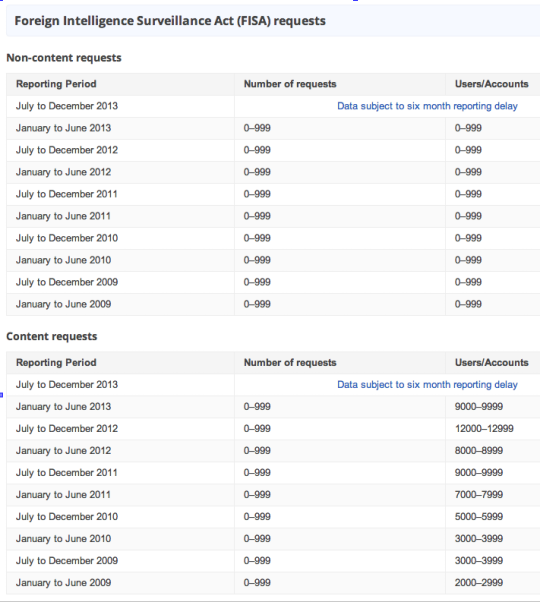
Task: Click Number of requests header in non-content table
Action: (290, 84)
